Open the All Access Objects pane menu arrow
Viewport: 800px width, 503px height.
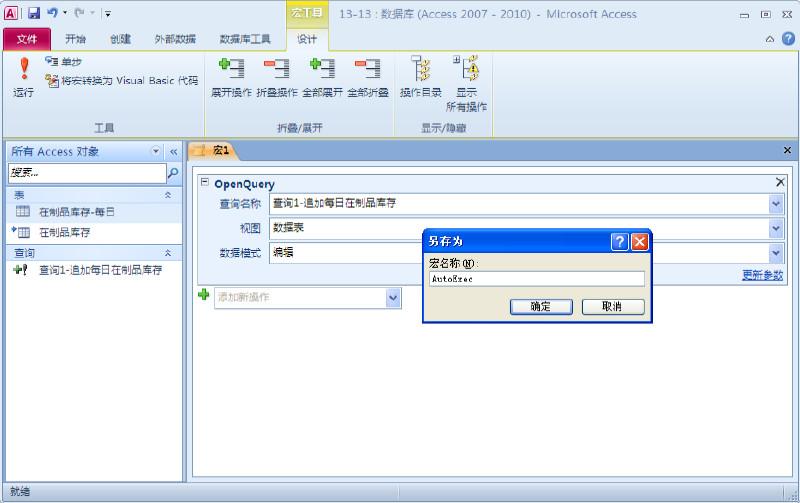click(x=156, y=151)
